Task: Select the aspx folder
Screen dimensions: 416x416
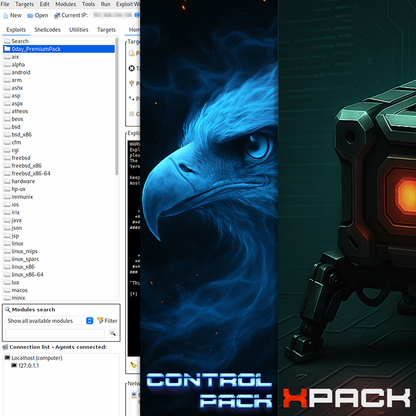Action: pos(17,103)
